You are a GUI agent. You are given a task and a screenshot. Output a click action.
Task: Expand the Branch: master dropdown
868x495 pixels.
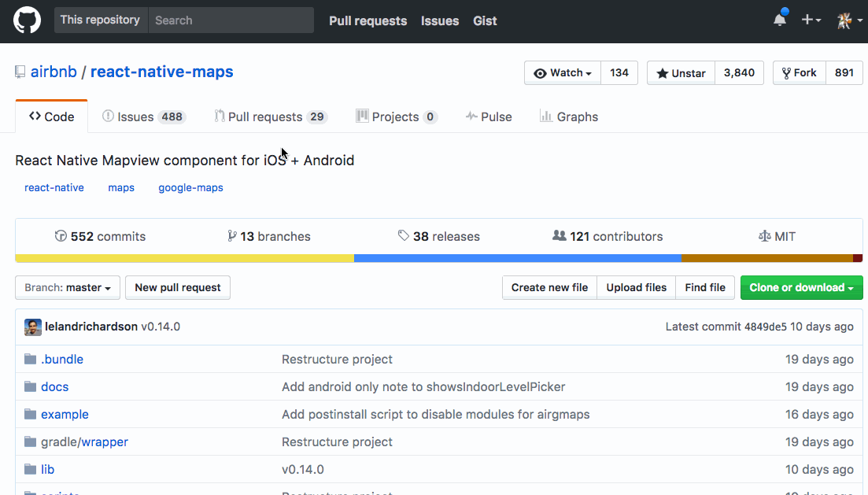68,287
